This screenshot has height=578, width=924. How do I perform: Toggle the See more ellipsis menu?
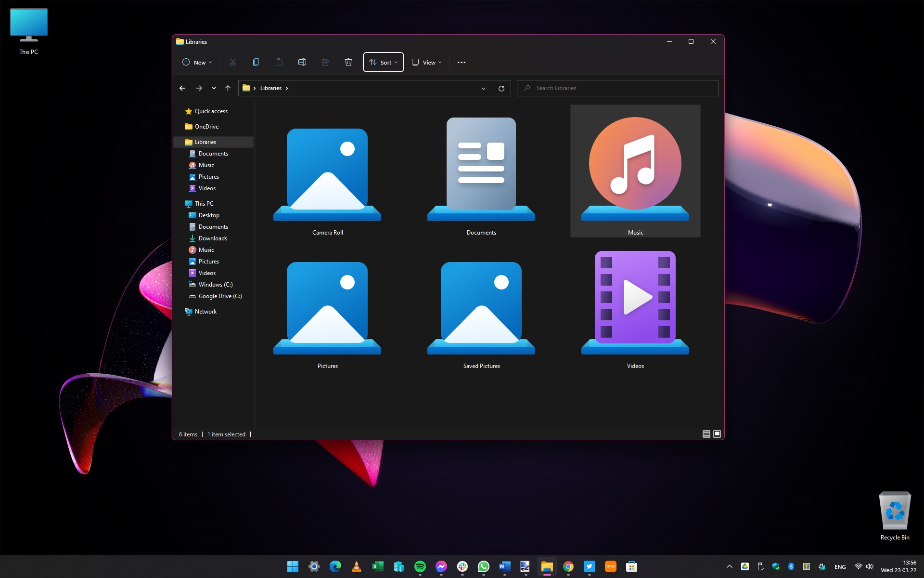(x=461, y=62)
